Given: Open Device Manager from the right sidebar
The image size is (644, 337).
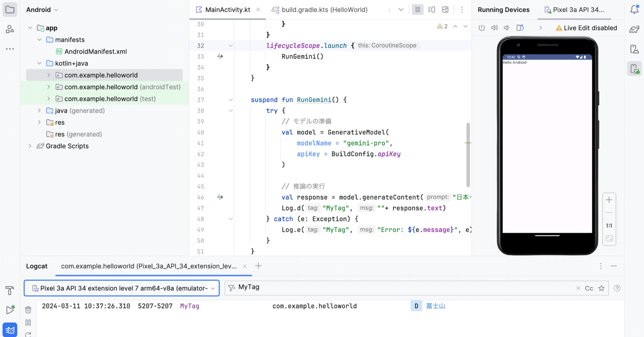Looking at the screenshot, I should coord(635,49).
